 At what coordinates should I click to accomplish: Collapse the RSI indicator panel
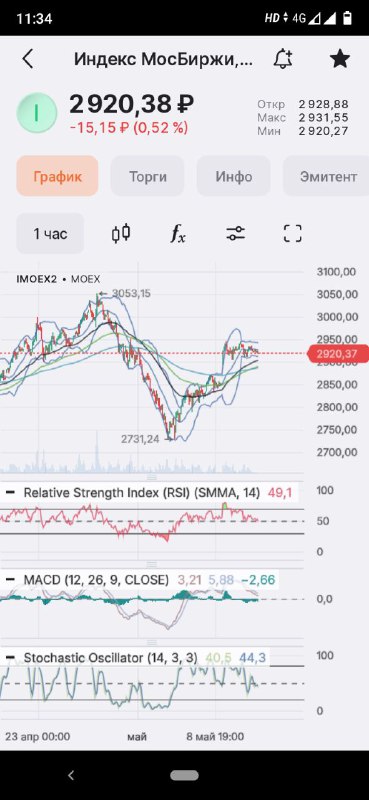[10, 493]
